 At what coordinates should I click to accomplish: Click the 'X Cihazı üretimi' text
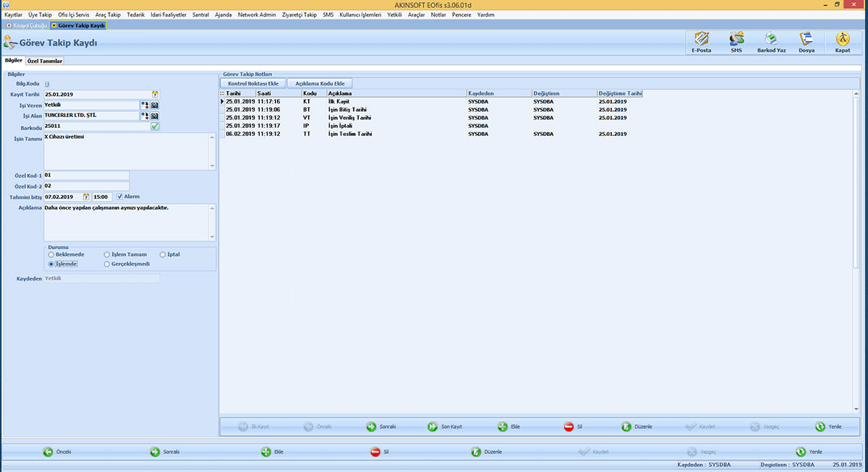point(63,137)
